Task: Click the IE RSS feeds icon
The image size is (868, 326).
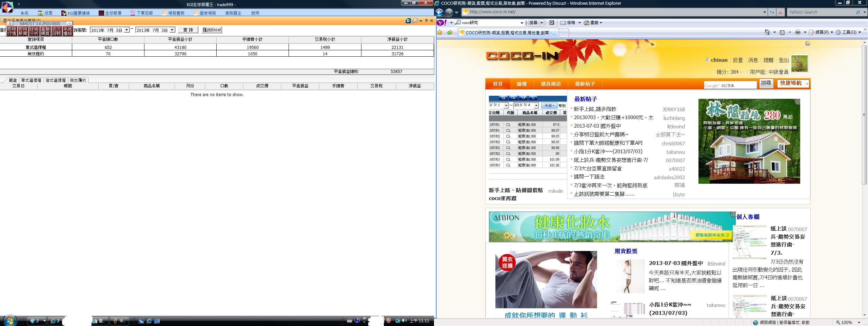Action: (x=782, y=32)
